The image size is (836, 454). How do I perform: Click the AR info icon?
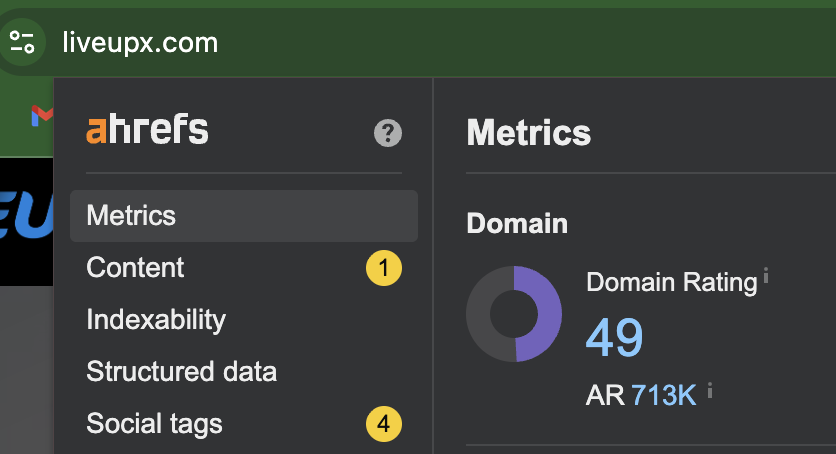[710, 391]
